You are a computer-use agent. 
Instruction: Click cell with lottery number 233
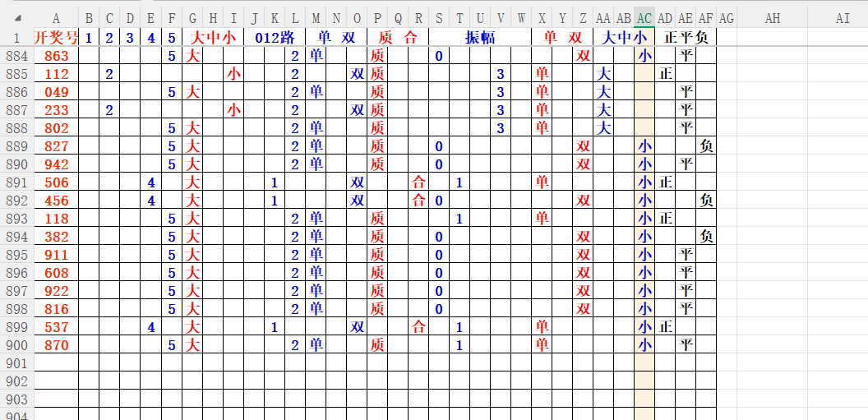click(x=56, y=110)
